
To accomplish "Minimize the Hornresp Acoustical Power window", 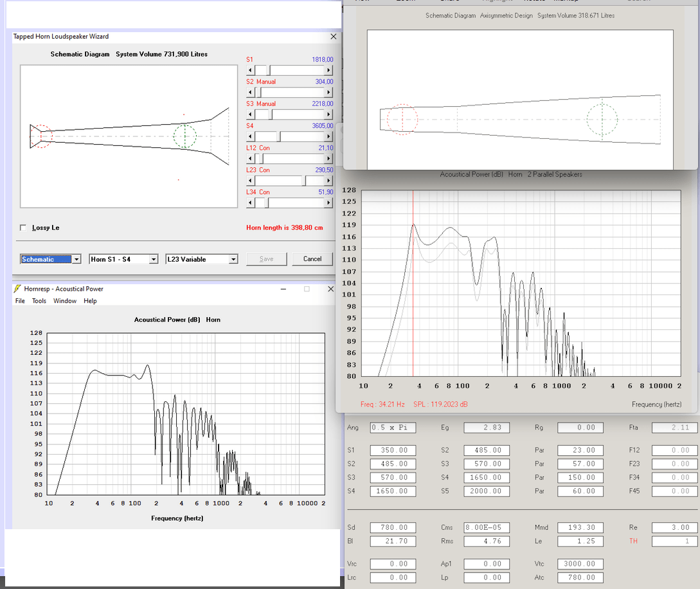I will click(283, 289).
